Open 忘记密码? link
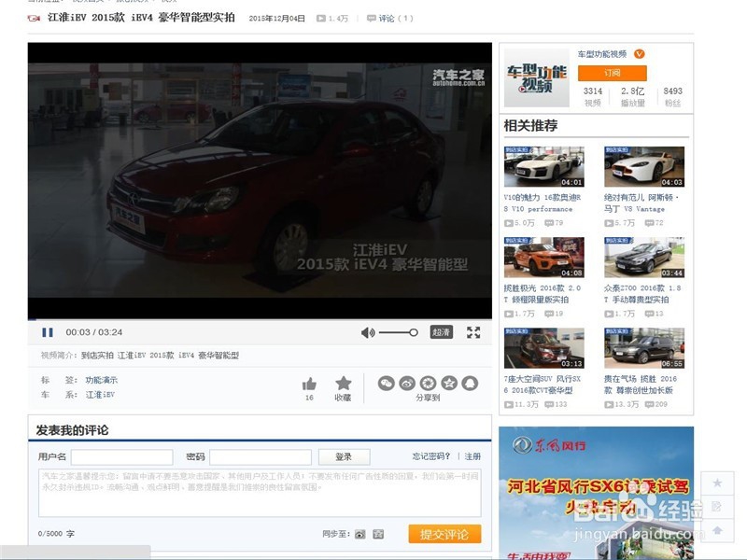Image resolution: width=747 pixels, height=560 pixels. (431, 456)
